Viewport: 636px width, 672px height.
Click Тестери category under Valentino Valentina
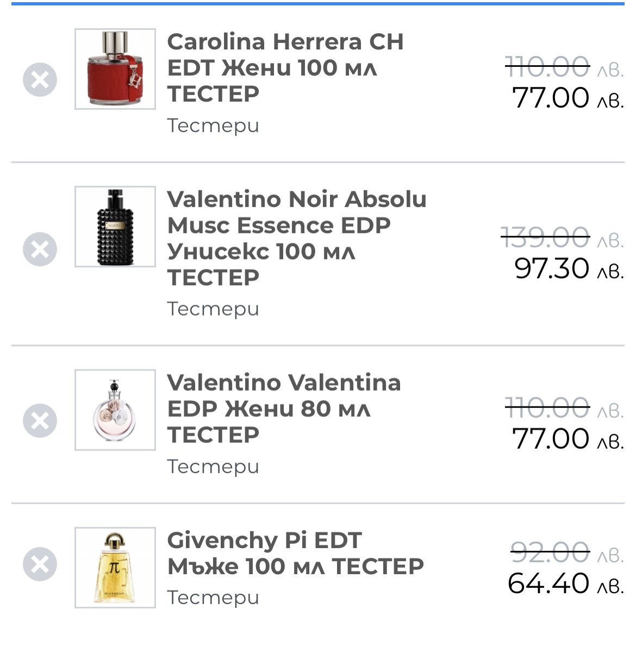213,466
